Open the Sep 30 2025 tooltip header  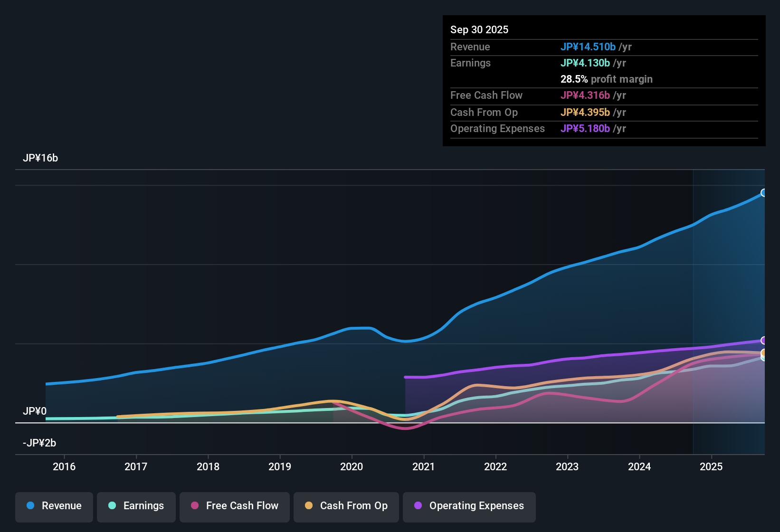[x=479, y=29]
